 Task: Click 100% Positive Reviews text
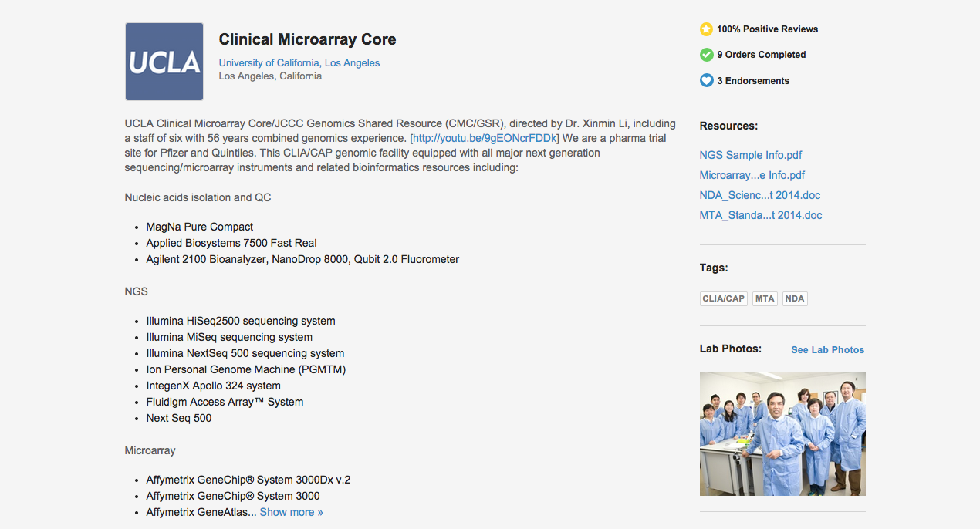(x=767, y=29)
